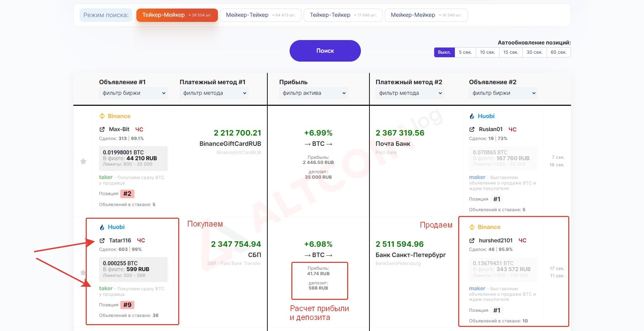Click the Binance logo in first row
Viewport: 644px width, 331px height.
tap(102, 116)
